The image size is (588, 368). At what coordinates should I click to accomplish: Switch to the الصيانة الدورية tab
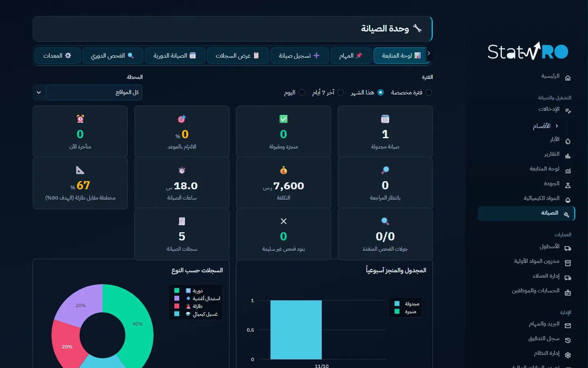coord(175,56)
